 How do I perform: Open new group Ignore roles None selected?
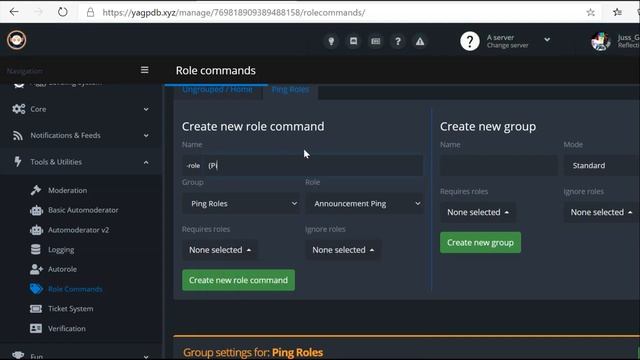601,212
